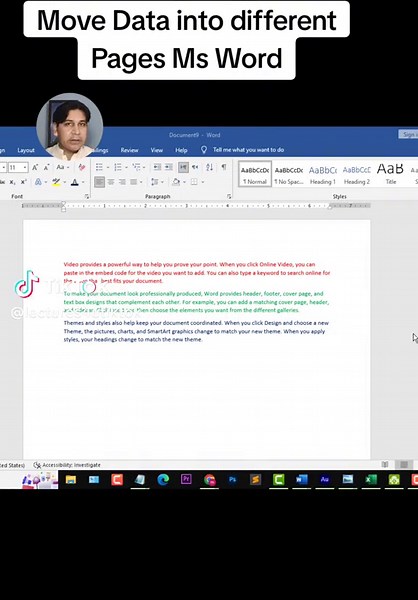Click the Shading paint bucket icon
418x600 pixels.
click(176, 182)
